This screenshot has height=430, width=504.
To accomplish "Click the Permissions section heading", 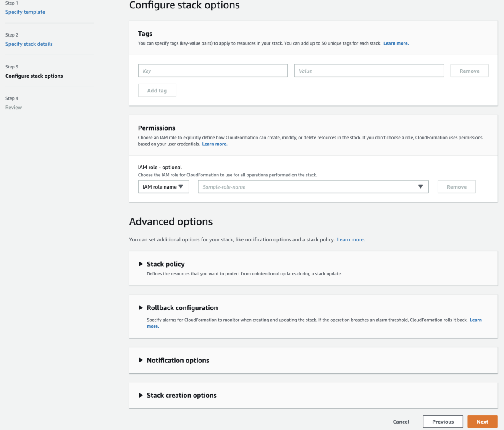I will 157,128.
